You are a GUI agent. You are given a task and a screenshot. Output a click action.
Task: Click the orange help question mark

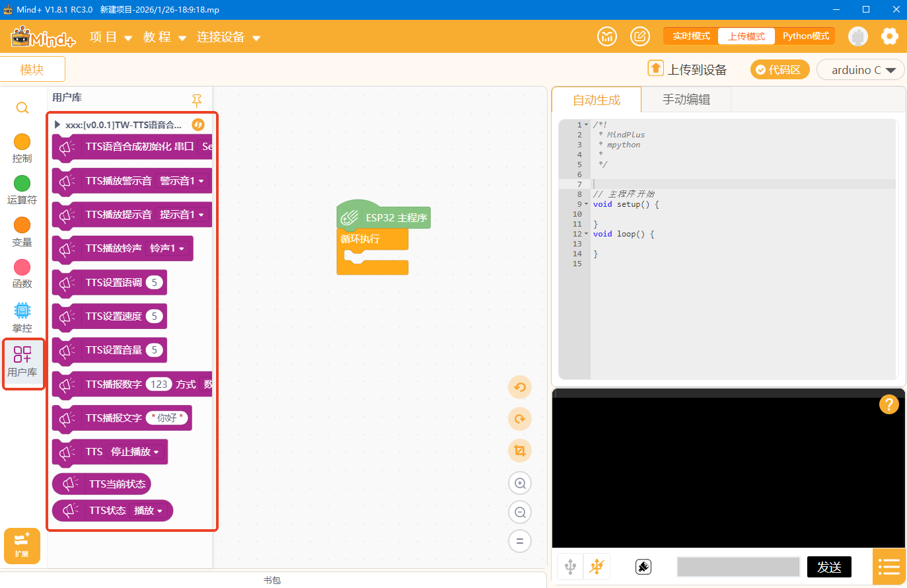coord(889,404)
